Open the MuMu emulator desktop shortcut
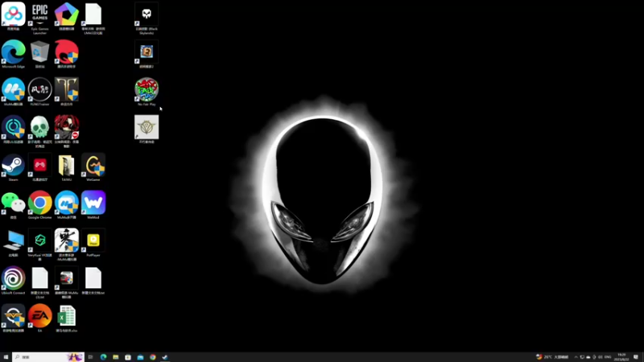 (13, 90)
